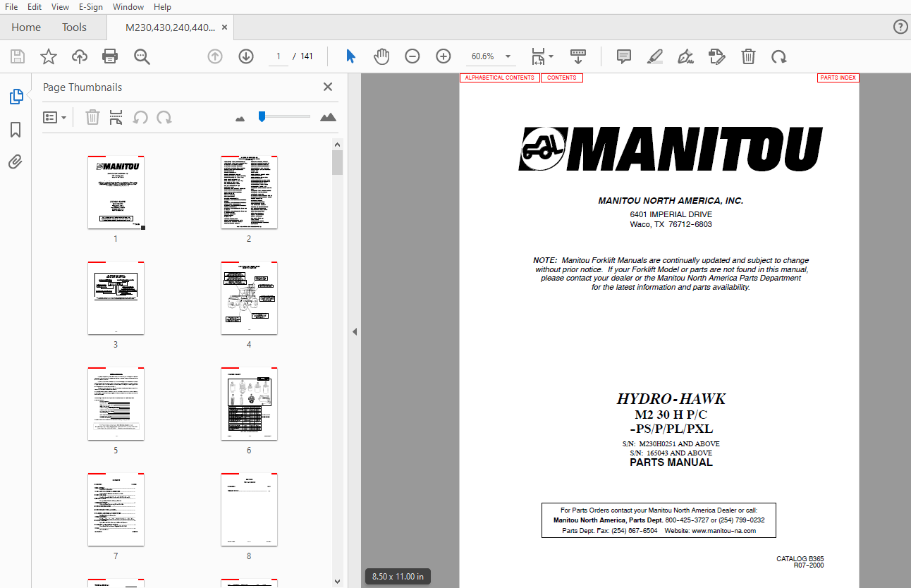Print the document
Image resolution: width=911 pixels, height=588 pixels.
click(x=110, y=56)
